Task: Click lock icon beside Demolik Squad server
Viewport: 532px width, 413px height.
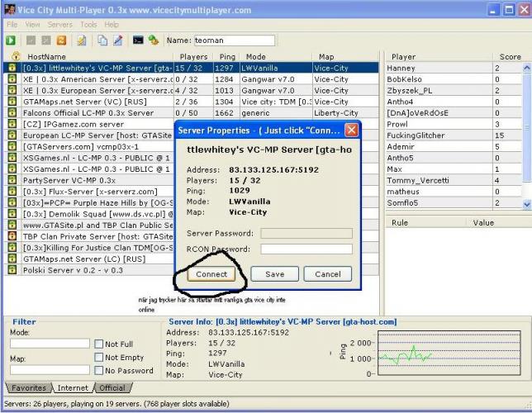Action: pos(12,213)
